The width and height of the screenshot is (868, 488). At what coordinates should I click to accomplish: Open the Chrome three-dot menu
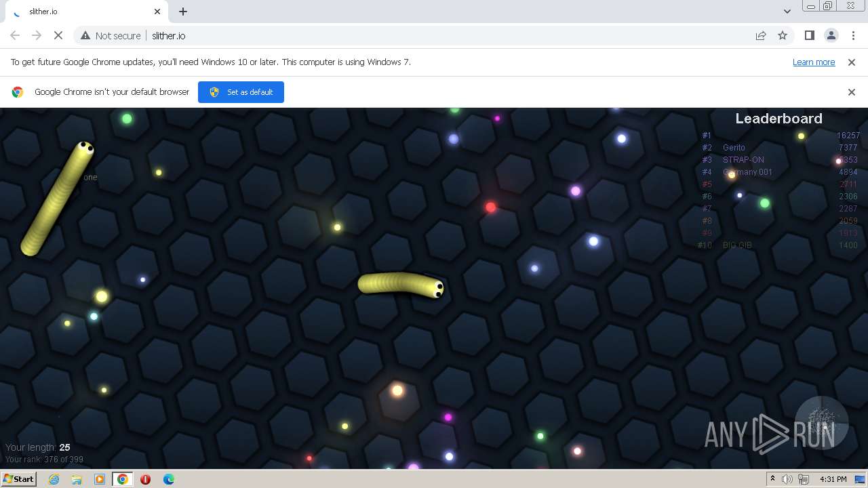coord(853,35)
